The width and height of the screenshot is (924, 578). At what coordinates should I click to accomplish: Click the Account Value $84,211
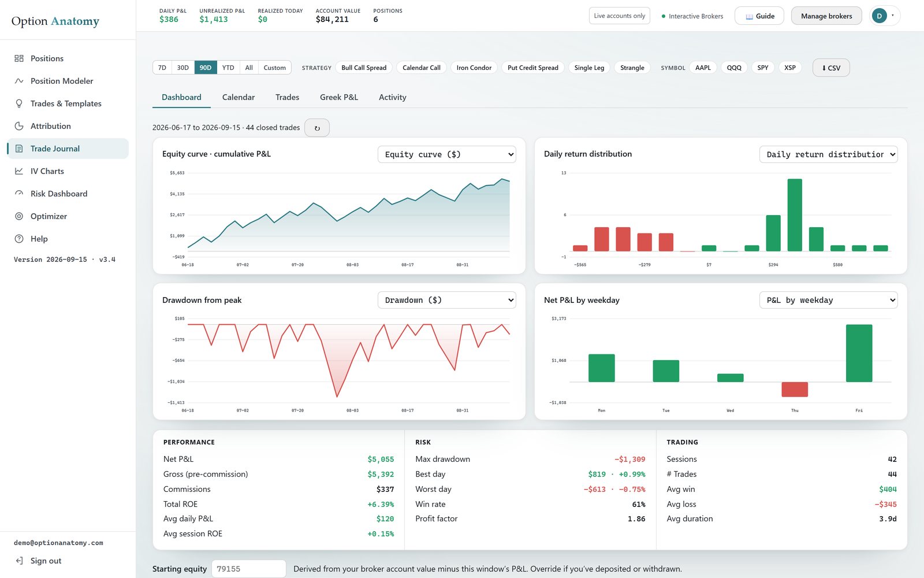332,20
